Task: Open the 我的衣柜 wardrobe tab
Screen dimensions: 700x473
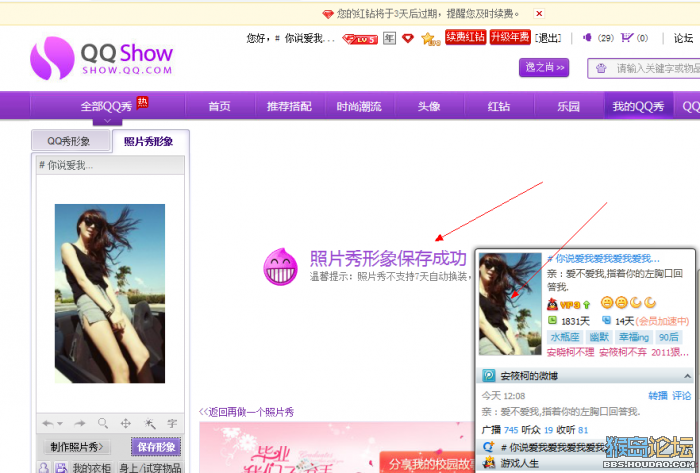Action: 92,467
